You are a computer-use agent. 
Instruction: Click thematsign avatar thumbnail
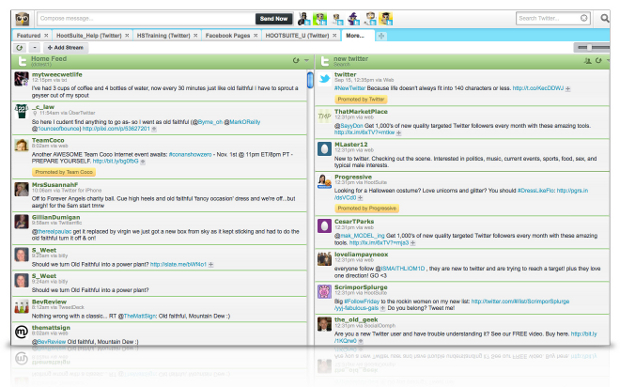coord(21,332)
